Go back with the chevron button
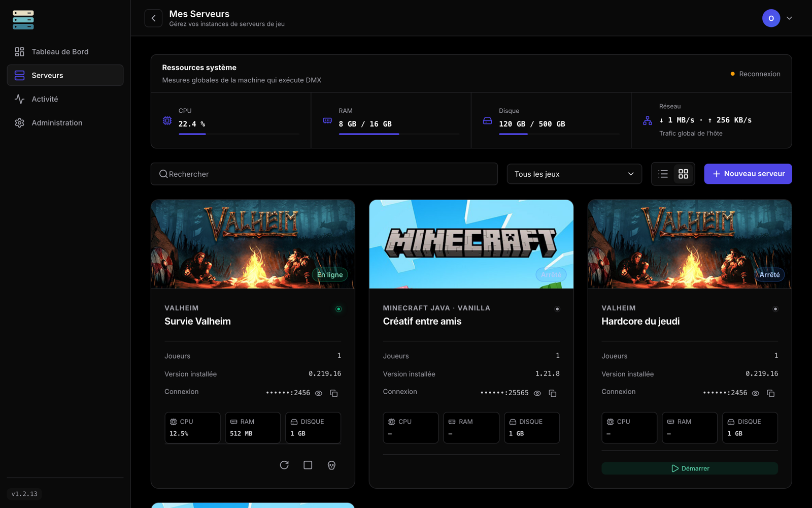 pyautogui.click(x=153, y=18)
